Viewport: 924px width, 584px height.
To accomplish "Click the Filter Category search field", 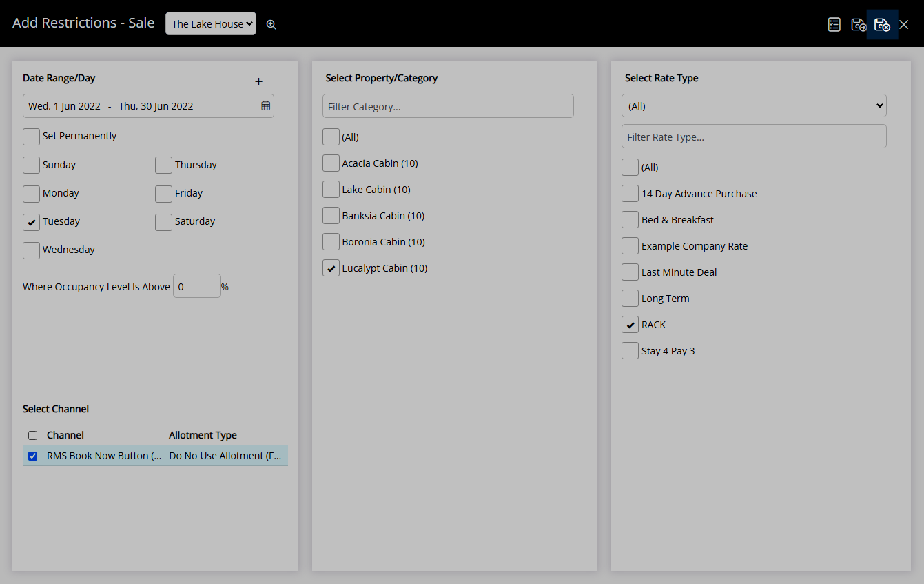I will [x=448, y=106].
